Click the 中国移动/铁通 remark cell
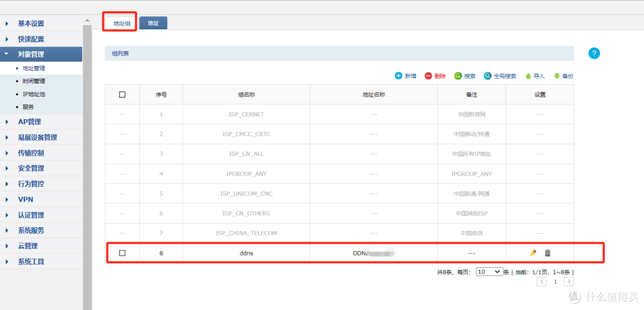The image size is (644, 310). [x=472, y=134]
